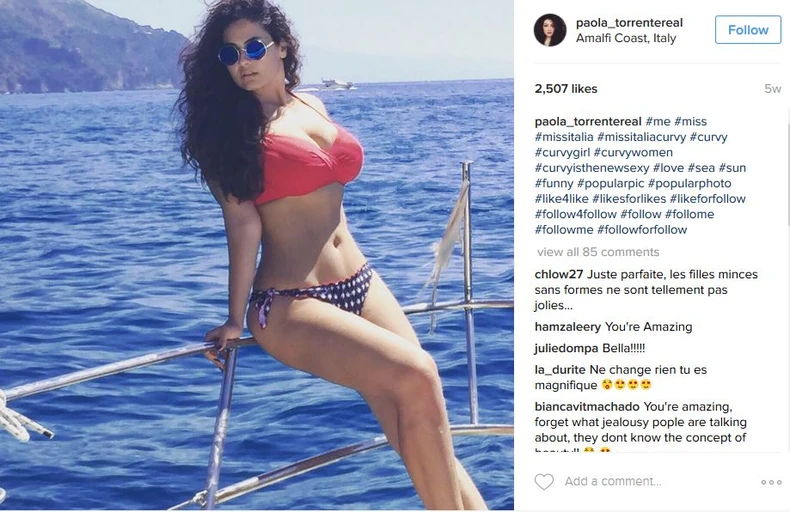This screenshot has height=512, width=790.
Task: Click the Follow button
Action: point(748,30)
